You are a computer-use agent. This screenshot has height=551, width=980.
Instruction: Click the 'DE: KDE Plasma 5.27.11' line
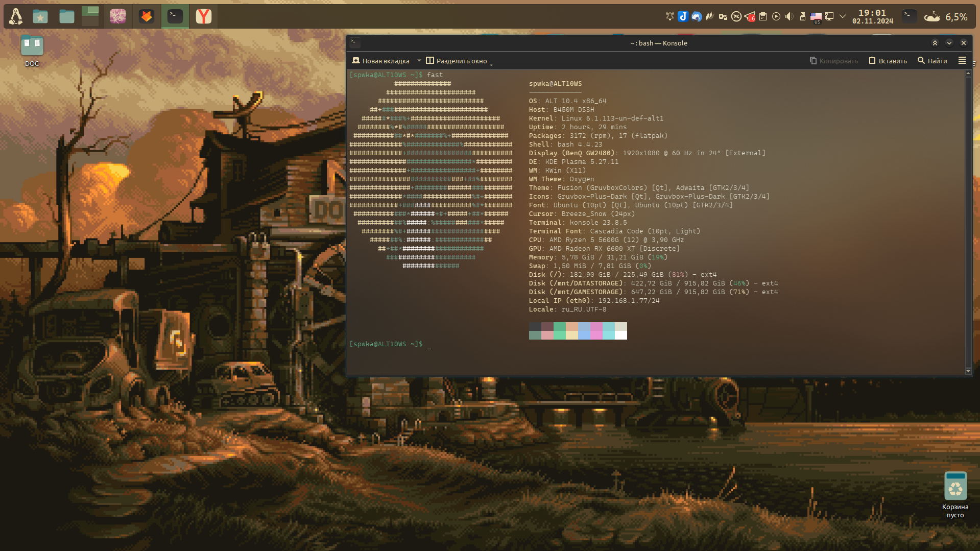click(573, 162)
